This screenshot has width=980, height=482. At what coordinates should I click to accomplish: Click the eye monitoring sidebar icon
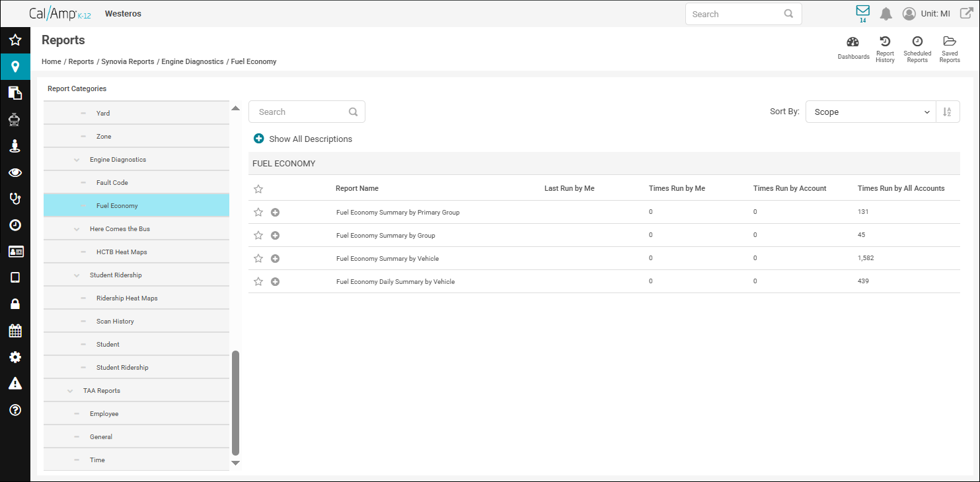(x=15, y=172)
